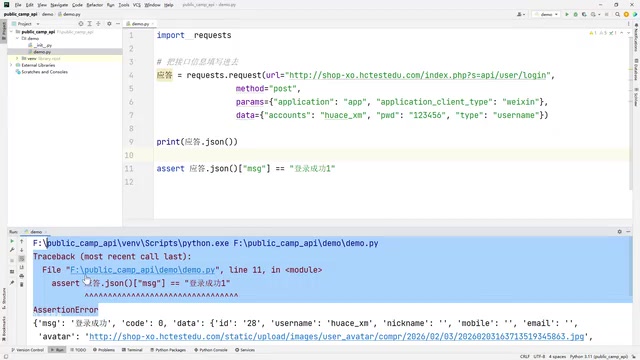Clear all console output trash icon
Viewport: 640px width, 360px height.
(x=22, y=284)
